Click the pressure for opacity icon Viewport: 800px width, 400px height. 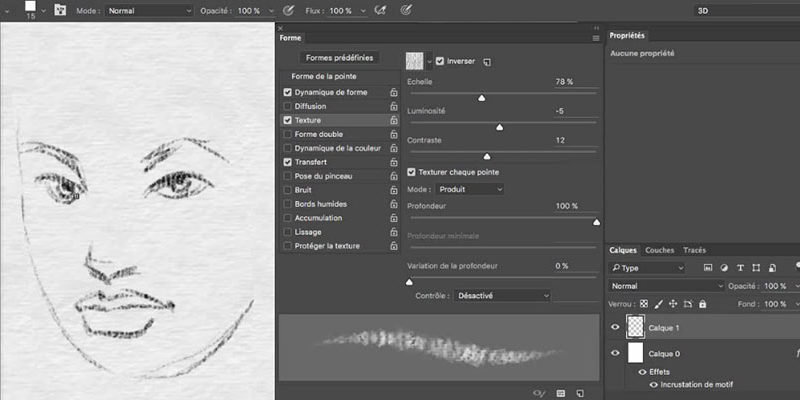coord(288,10)
